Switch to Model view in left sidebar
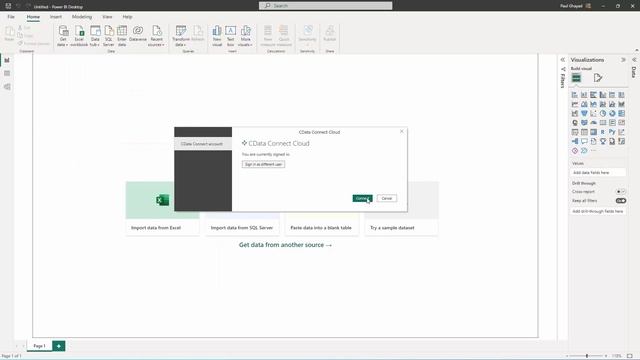 click(x=7, y=87)
